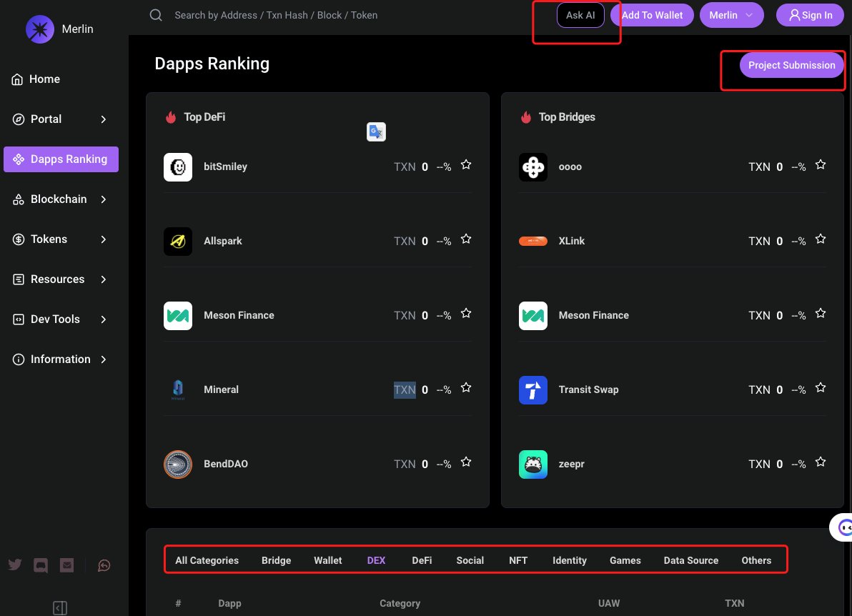Favorite BendDAO with its star

[465, 462]
